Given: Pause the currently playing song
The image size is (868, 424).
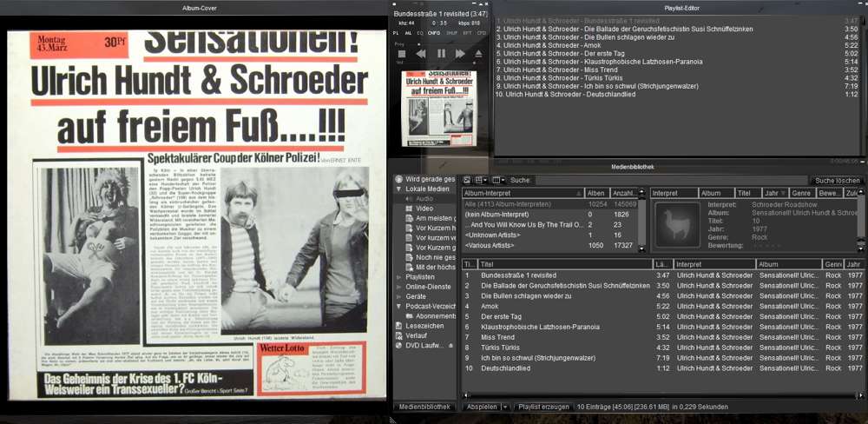Looking at the screenshot, I should pyautogui.click(x=441, y=54).
